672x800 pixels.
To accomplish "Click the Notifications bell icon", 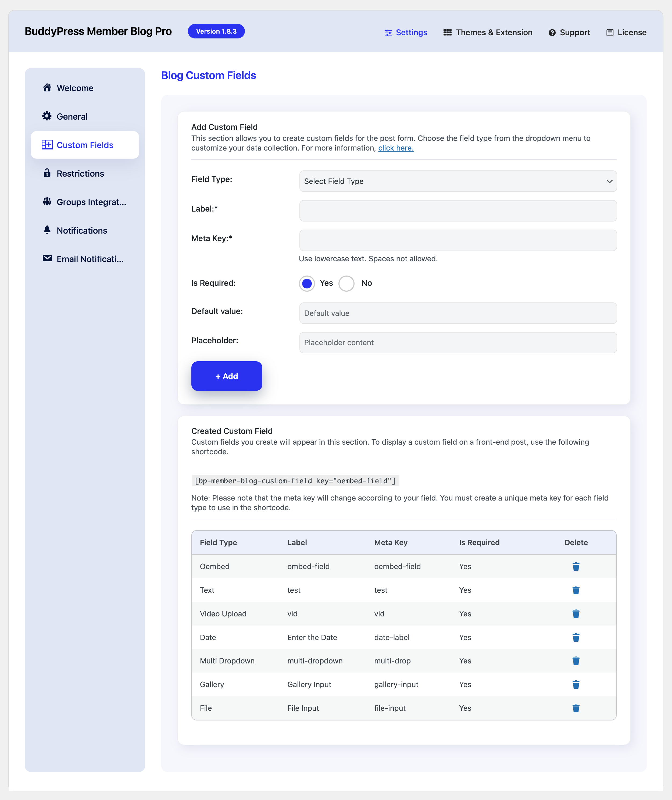I will [47, 230].
